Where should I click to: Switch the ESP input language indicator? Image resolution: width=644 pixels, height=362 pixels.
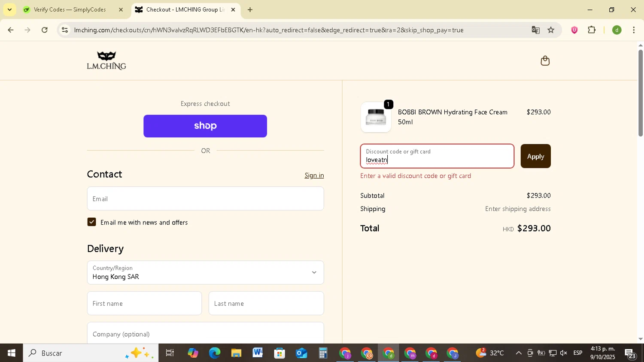pos(578,353)
